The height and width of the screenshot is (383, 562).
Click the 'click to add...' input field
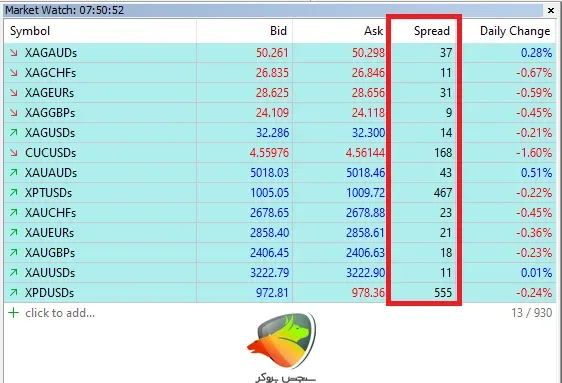60,313
